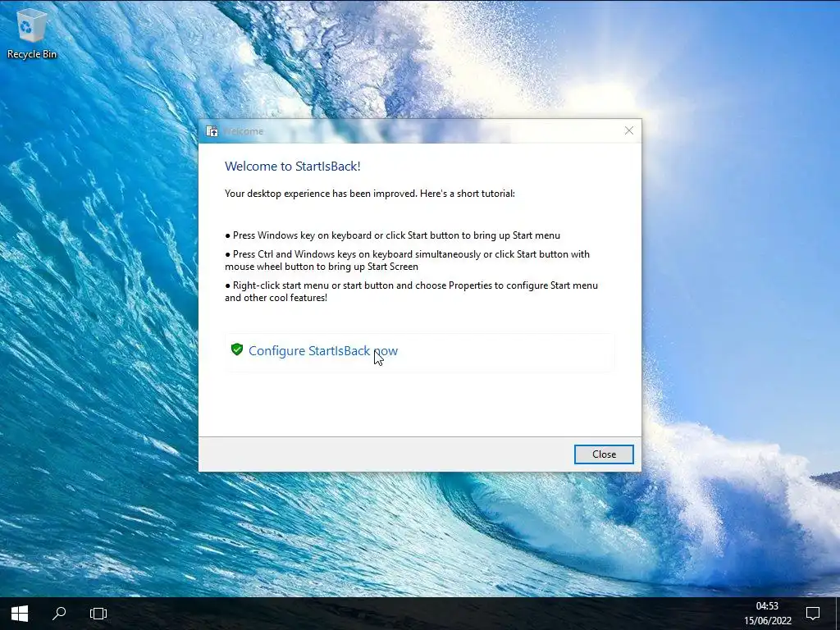Open the Windows Start button
The image size is (840, 630).
point(20,614)
